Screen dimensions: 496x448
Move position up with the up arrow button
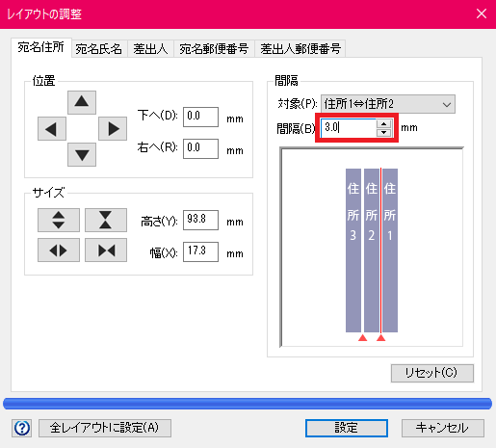point(82,102)
